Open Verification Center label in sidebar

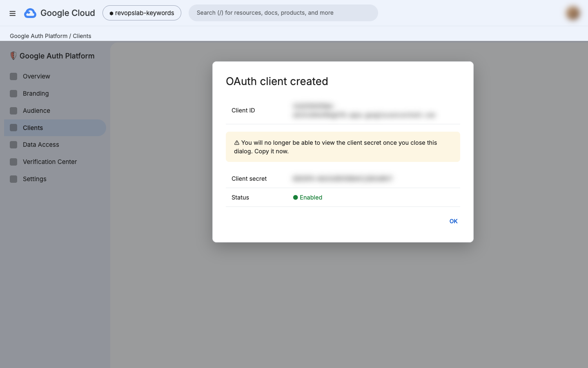[50, 162]
